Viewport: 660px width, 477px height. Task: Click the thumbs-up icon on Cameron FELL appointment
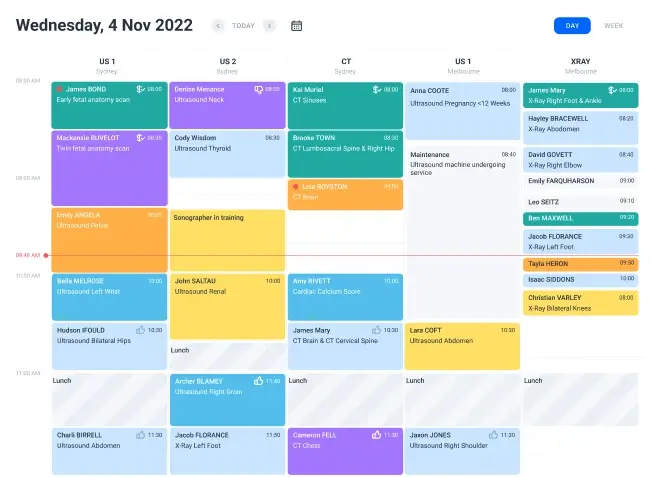[x=376, y=435]
